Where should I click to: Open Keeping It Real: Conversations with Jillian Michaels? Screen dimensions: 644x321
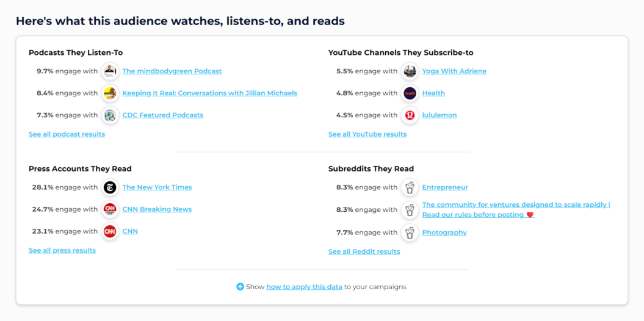[210, 93]
